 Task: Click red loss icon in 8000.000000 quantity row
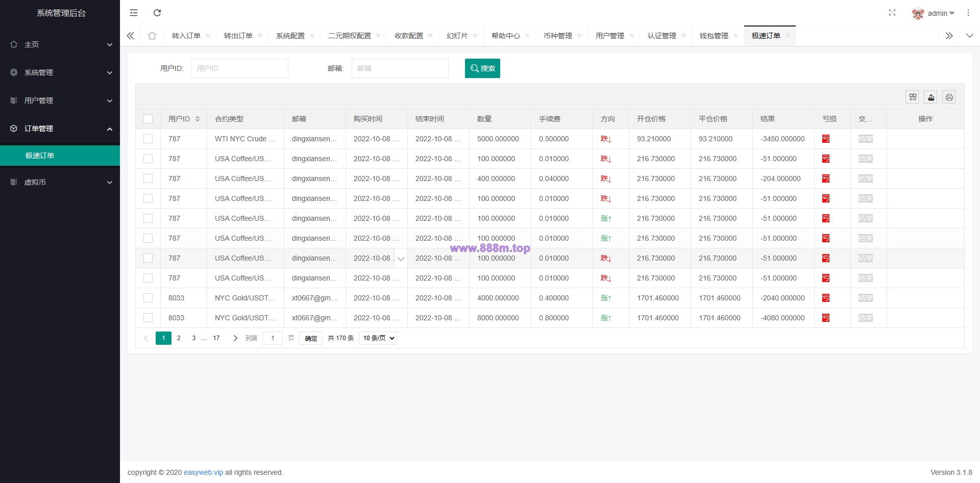[826, 318]
